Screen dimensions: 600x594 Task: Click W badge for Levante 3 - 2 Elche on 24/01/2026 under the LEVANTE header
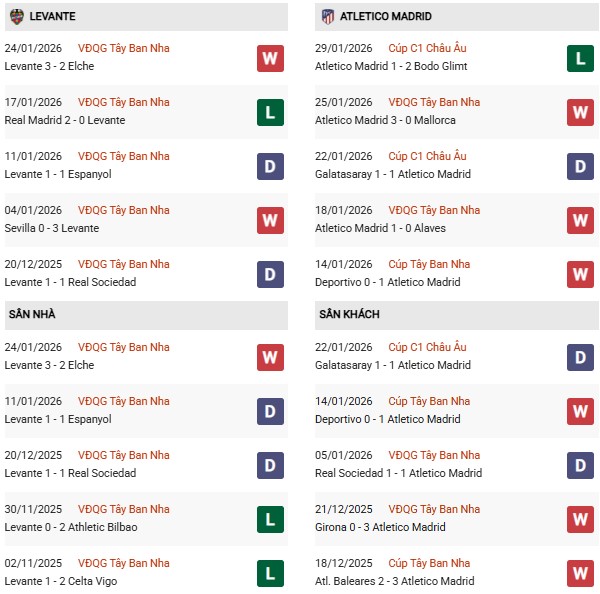[269, 58]
